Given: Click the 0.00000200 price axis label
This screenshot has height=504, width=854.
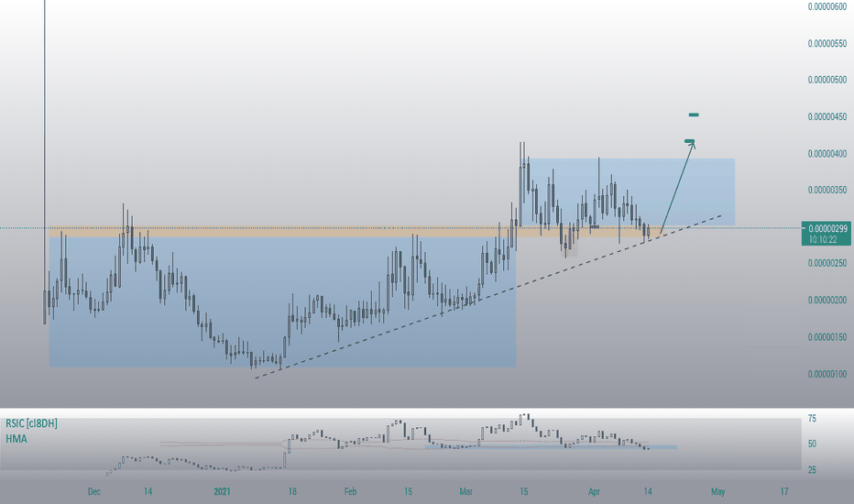Looking at the screenshot, I should click(827, 301).
